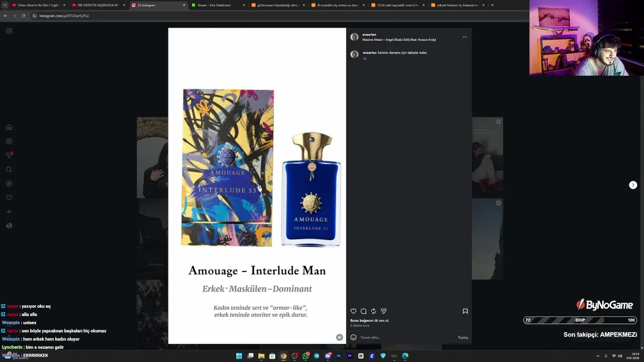Open Telegram from the taskbar
644x362 pixels.
pos(316,356)
